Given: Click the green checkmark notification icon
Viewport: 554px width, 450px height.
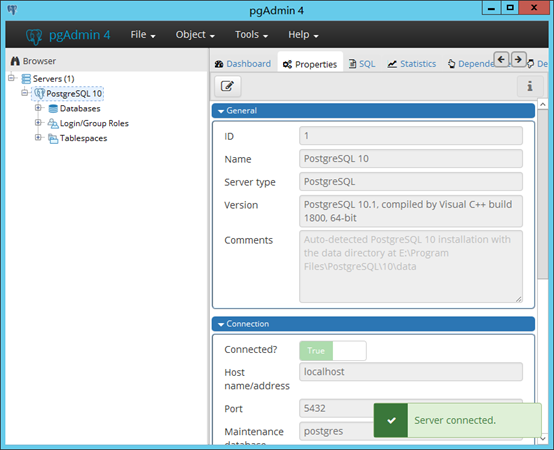Looking at the screenshot, I should tap(391, 420).
